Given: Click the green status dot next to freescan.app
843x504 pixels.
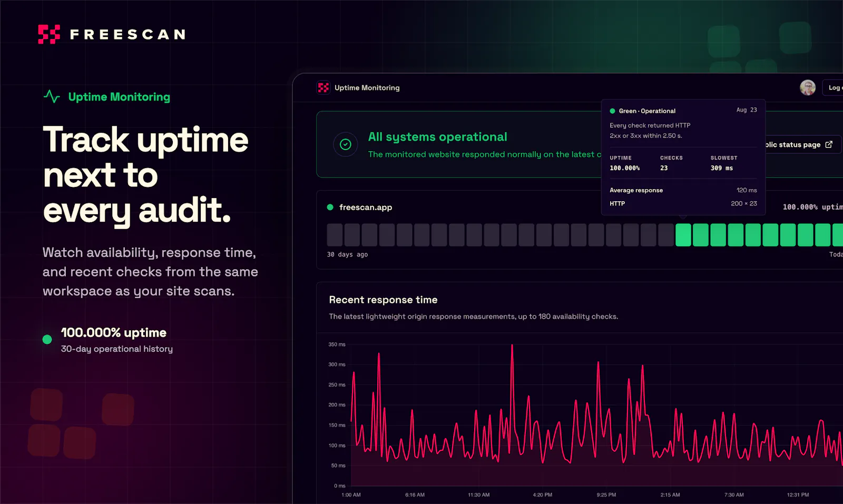Looking at the screenshot, I should pyautogui.click(x=330, y=207).
